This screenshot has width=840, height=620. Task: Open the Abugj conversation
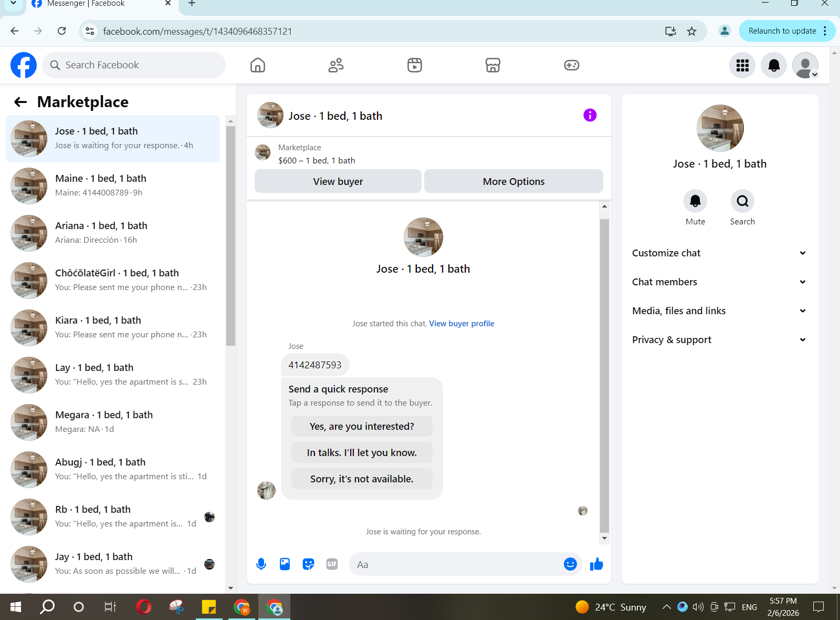pyautogui.click(x=113, y=470)
